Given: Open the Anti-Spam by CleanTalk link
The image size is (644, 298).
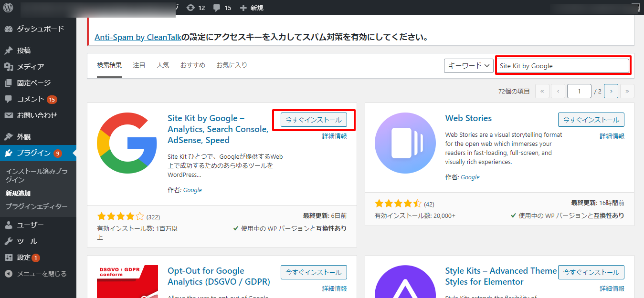Looking at the screenshot, I should 138,37.
